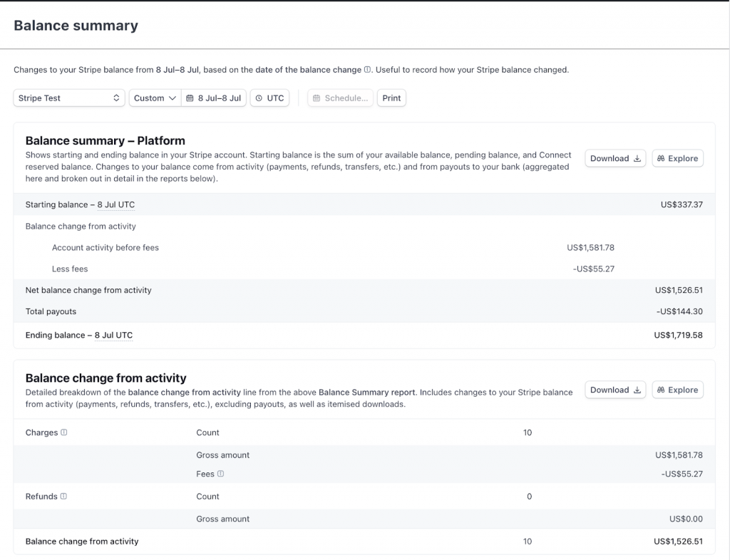The height and width of the screenshot is (560, 730).
Task: Expand the Custom date preset dropdown
Action: tap(155, 98)
